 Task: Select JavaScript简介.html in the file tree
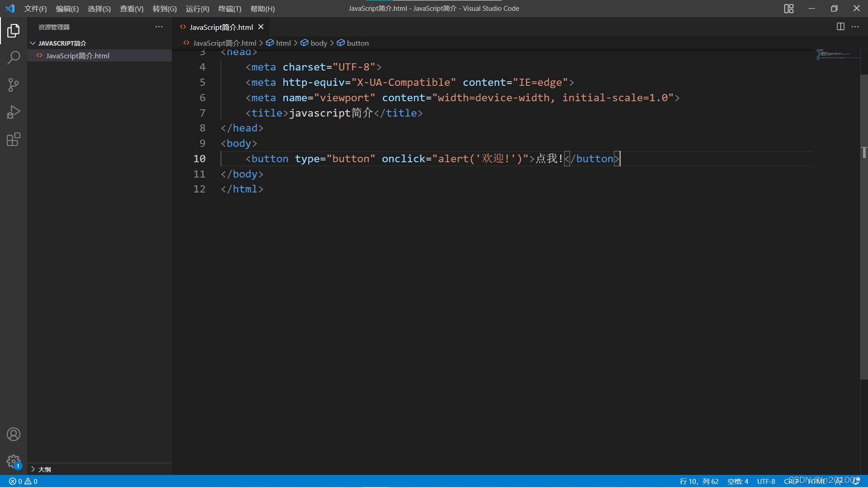[99, 56]
